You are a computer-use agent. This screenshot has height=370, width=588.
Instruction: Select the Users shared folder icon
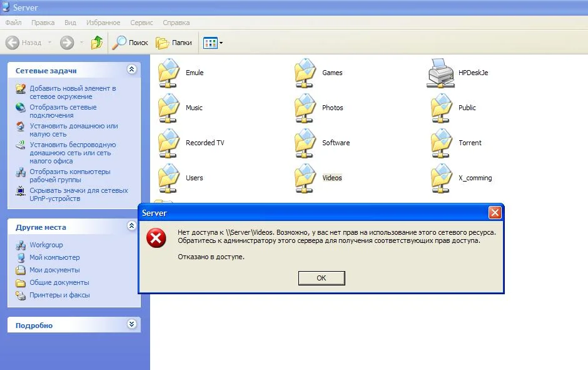(x=169, y=178)
